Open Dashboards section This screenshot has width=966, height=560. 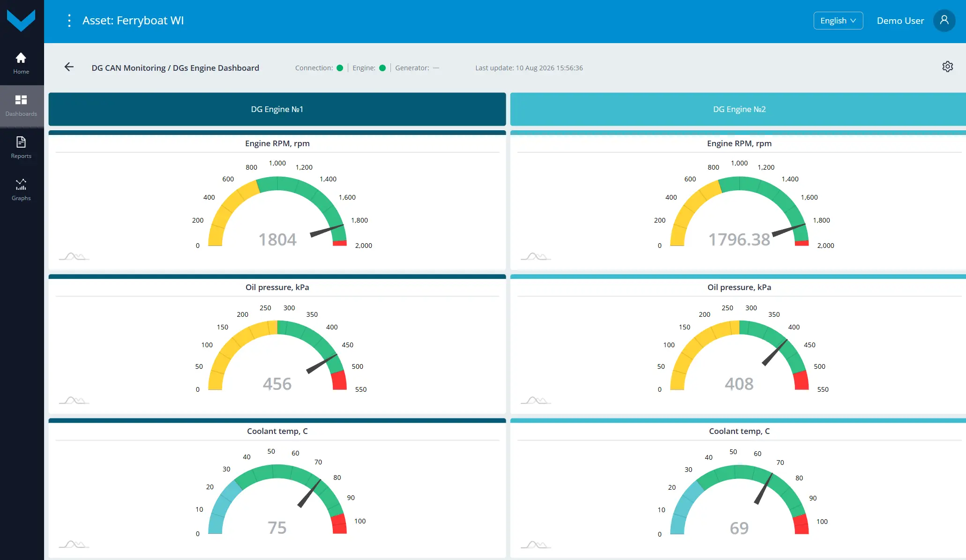pyautogui.click(x=21, y=106)
